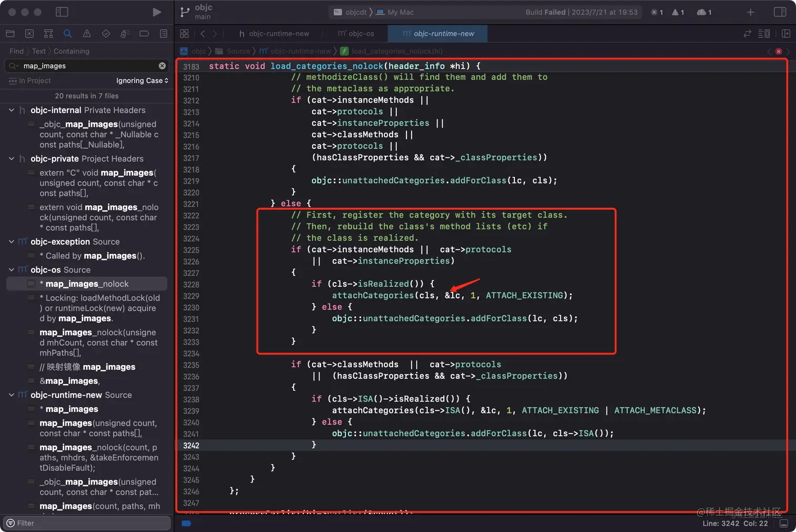The width and height of the screenshot is (796, 532).
Task: Choose the objcdt scheme in toolbar
Action: coord(350,12)
